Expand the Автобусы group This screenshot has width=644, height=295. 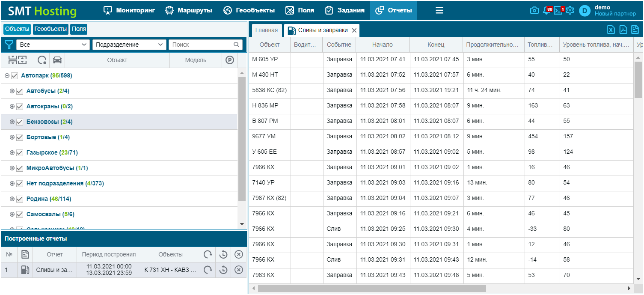pyautogui.click(x=12, y=91)
